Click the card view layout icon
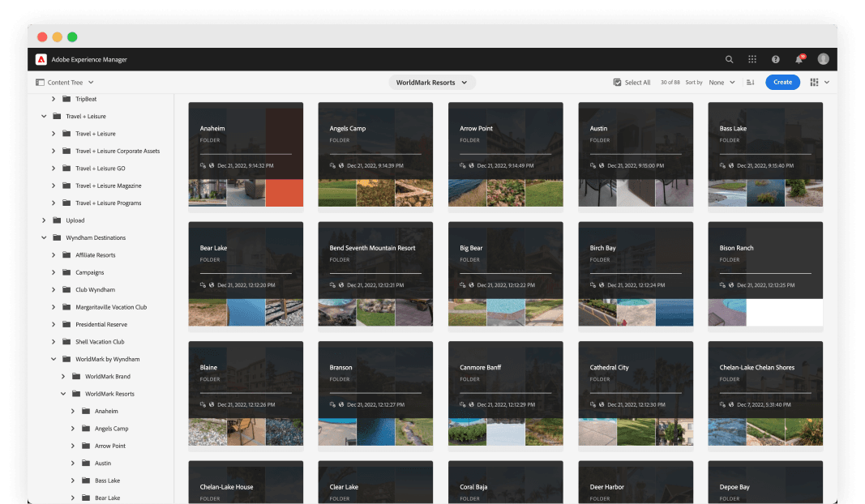865x504 pixels. click(814, 82)
